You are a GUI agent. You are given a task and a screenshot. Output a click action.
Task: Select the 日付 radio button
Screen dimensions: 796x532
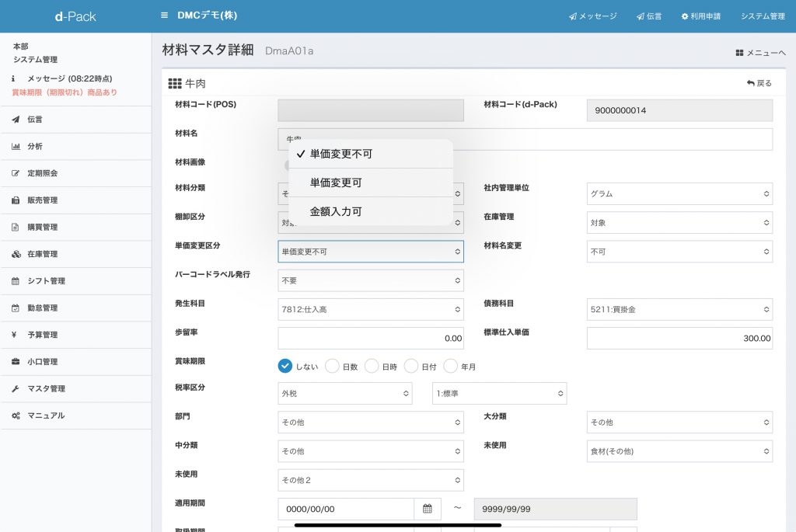[x=411, y=366]
